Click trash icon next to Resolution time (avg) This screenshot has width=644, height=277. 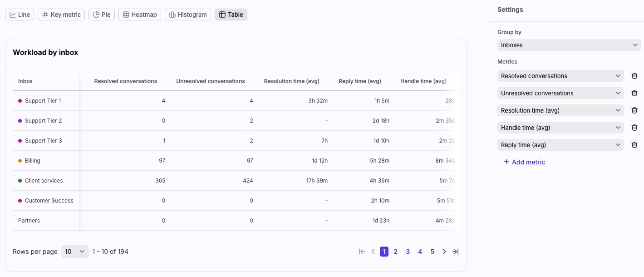click(x=634, y=110)
